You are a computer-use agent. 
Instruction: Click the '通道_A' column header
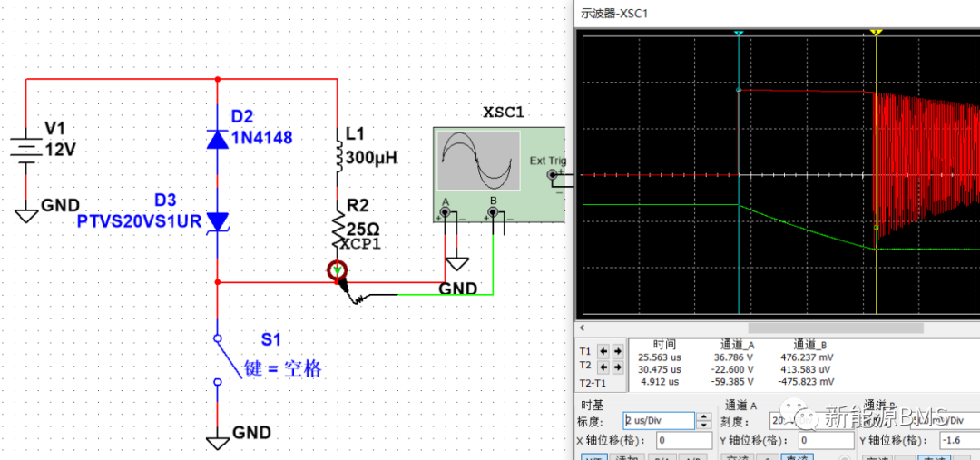(x=738, y=345)
